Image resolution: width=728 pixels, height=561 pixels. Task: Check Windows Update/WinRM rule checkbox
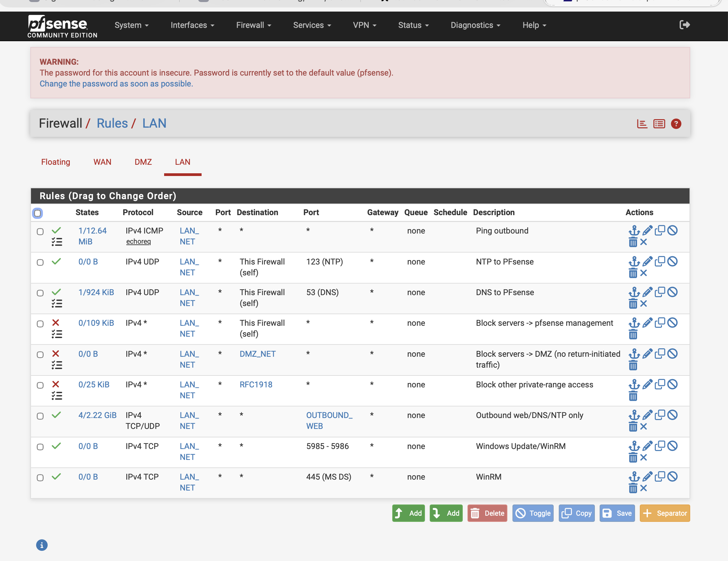coord(40,447)
